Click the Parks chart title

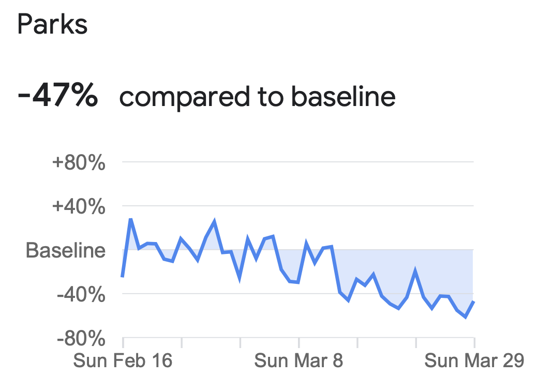pos(52,24)
